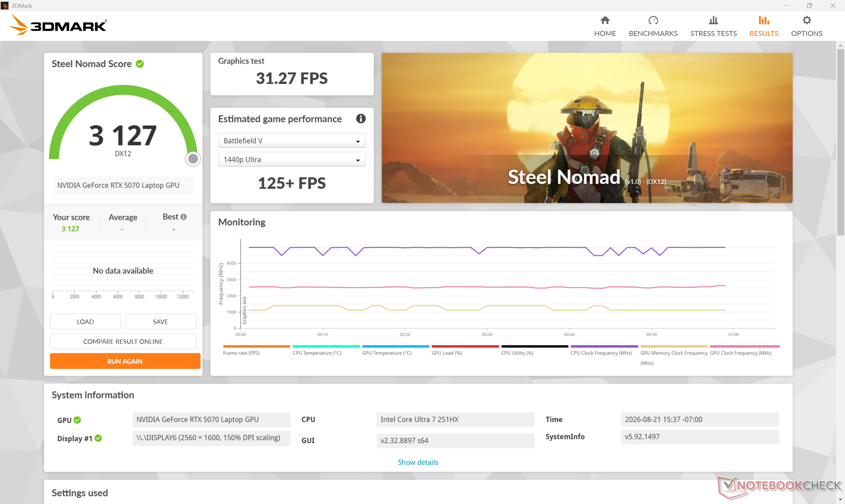Click the Home house icon

coord(605,20)
